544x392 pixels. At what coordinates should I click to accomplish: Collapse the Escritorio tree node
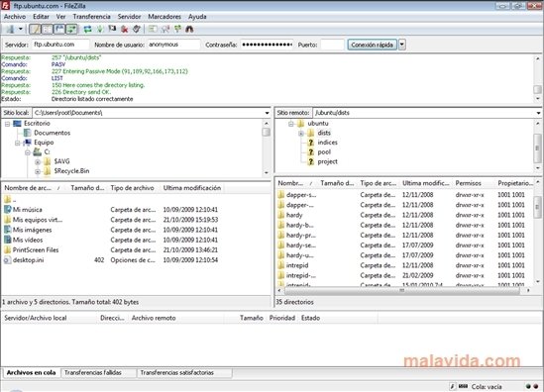(7, 124)
